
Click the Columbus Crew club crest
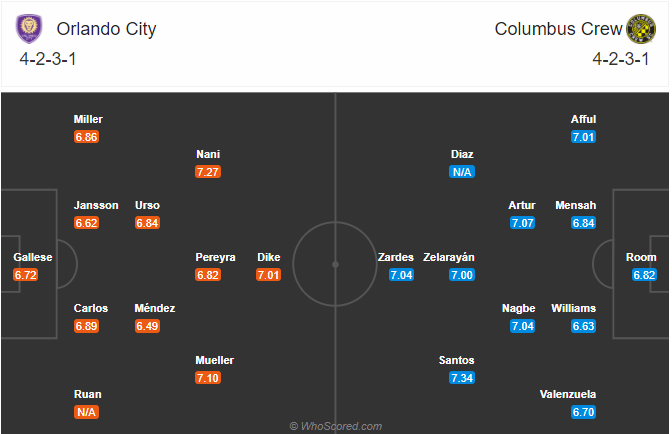click(x=641, y=29)
